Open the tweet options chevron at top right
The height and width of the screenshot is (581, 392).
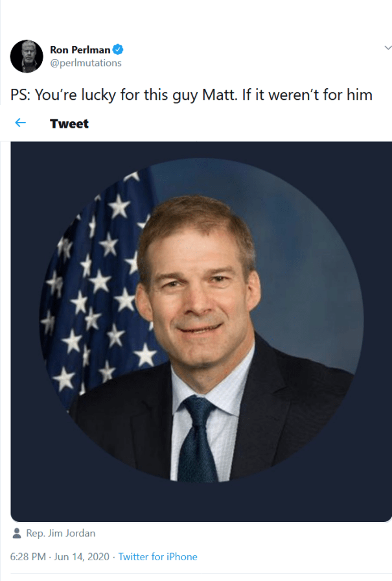point(387,47)
